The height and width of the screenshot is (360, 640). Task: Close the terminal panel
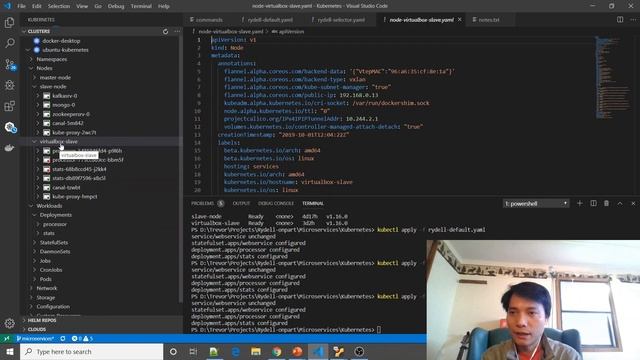click(633, 203)
